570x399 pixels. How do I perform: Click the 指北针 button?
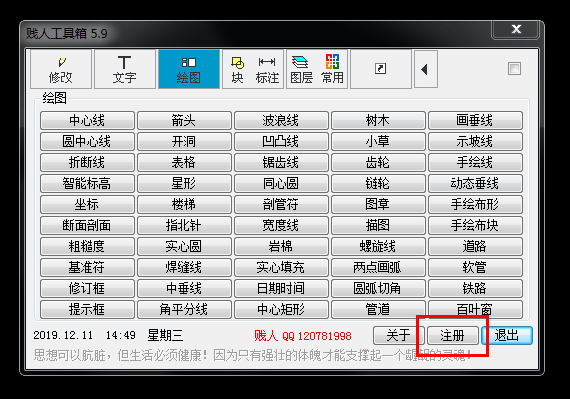click(x=184, y=225)
